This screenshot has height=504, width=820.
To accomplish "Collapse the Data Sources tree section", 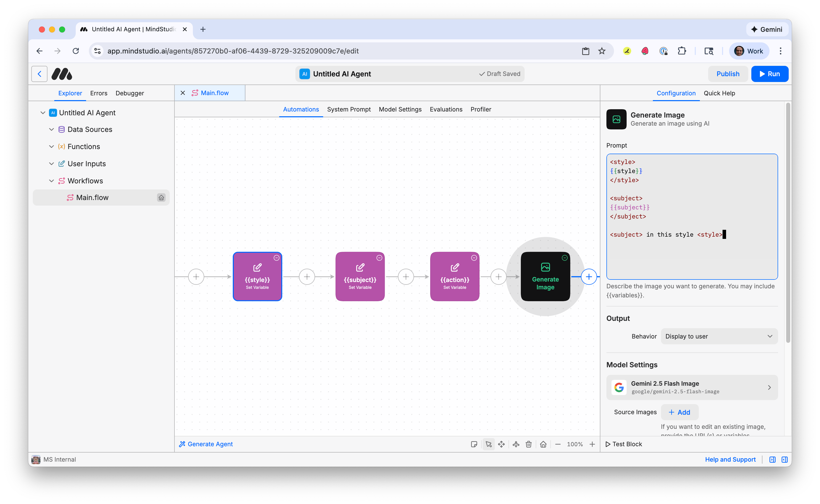I will click(x=52, y=129).
